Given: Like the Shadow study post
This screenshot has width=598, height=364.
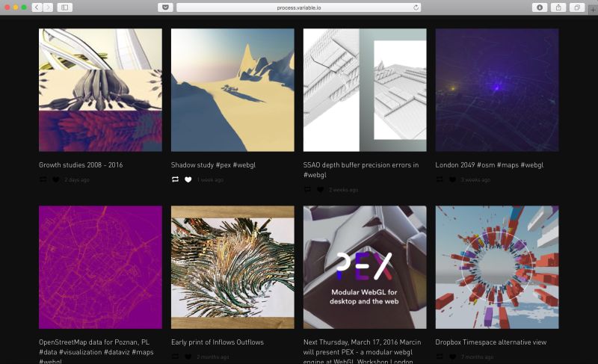Looking at the screenshot, I should (188, 179).
